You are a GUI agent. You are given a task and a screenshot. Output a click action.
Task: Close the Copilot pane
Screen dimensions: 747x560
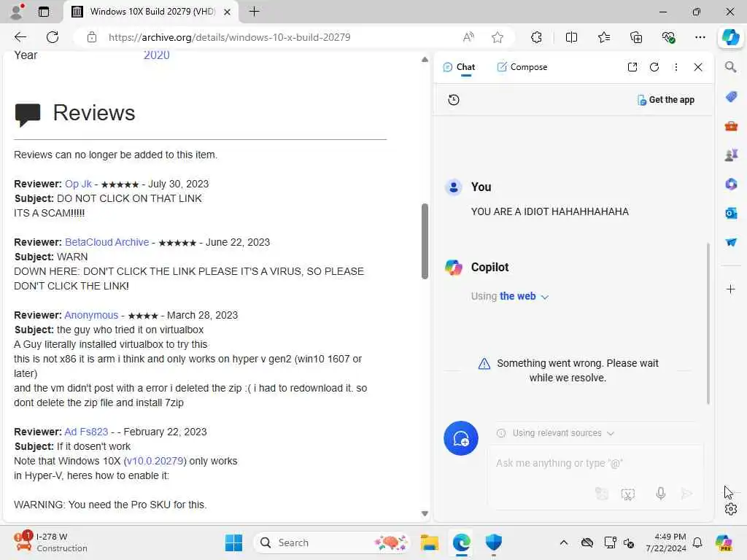tap(698, 67)
